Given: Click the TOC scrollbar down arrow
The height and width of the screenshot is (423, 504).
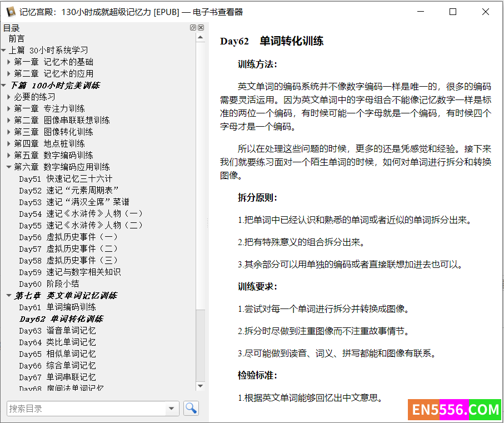Looking at the screenshot, I should 200,386.
